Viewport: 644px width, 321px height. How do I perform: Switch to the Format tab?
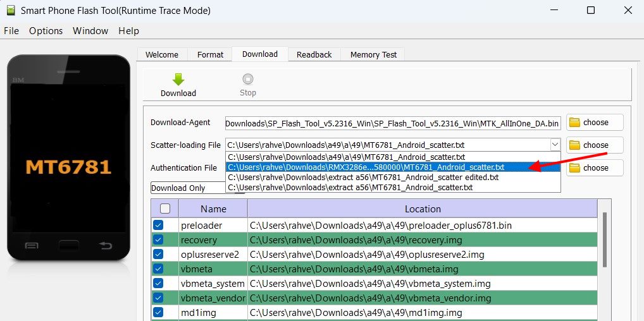pyautogui.click(x=210, y=54)
